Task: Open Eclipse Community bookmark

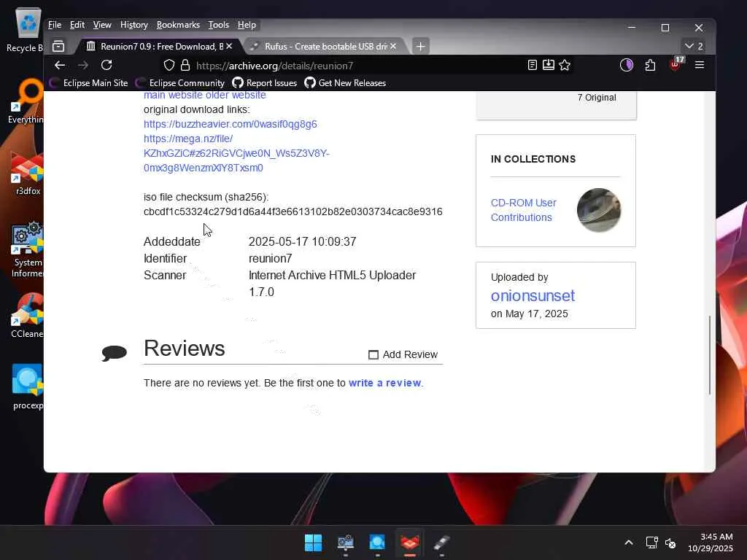Action: click(180, 83)
